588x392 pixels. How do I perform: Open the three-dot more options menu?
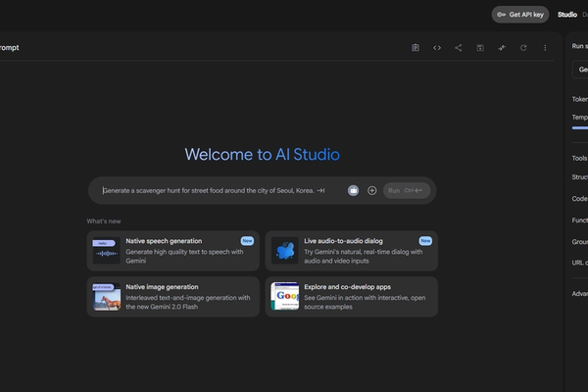(545, 48)
